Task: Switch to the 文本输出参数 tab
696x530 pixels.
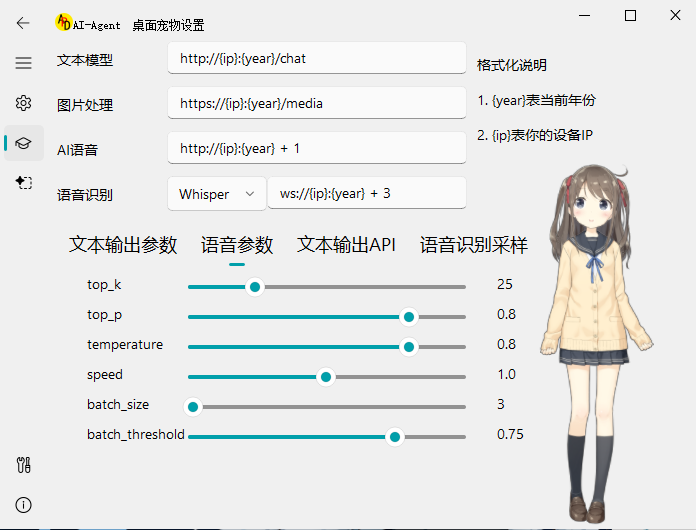Action: pyautogui.click(x=123, y=245)
